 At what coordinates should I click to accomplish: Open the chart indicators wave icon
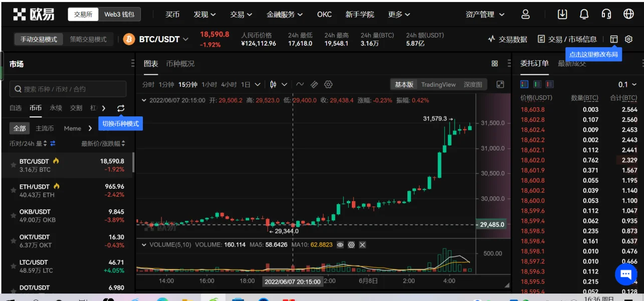pyautogui.click(x=300, y=84)
